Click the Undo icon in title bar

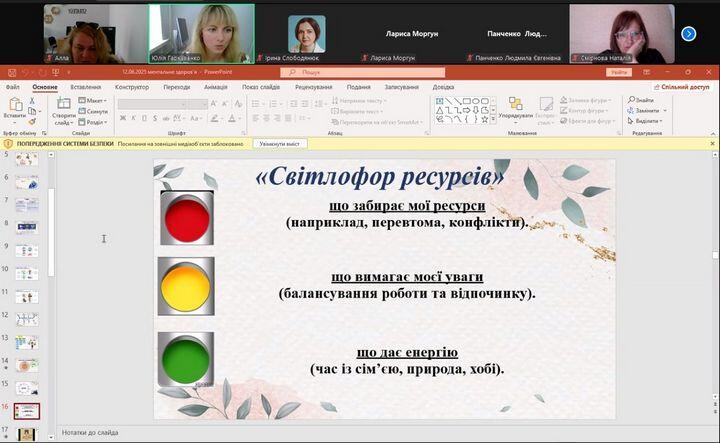point(25,72)
